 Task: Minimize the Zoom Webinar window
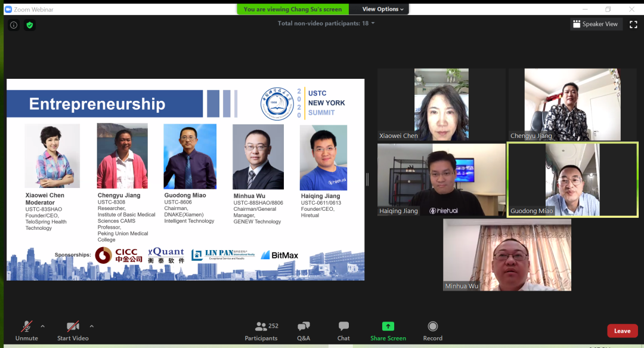(586, 9)
